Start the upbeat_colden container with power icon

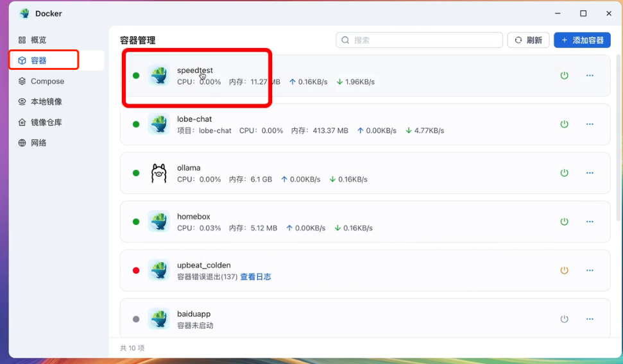[564, 270]
